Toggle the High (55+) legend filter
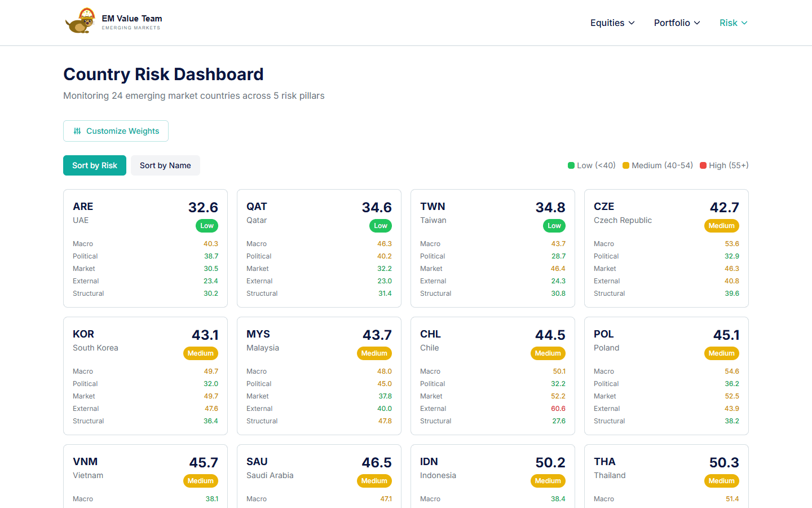The image size is (812, 508). point(724,165)
